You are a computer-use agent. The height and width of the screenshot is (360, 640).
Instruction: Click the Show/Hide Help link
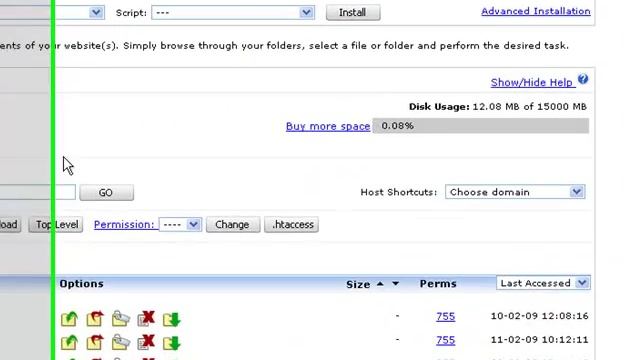(x=533, y=82)
